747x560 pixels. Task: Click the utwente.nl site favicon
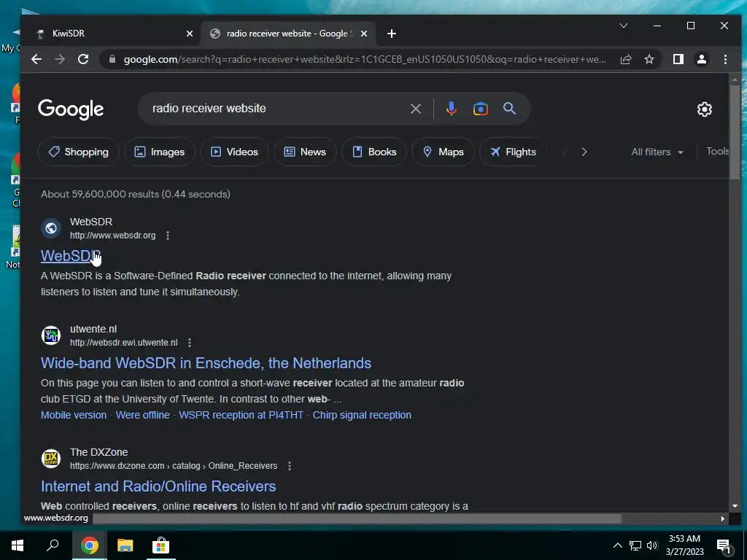point(51,335)
